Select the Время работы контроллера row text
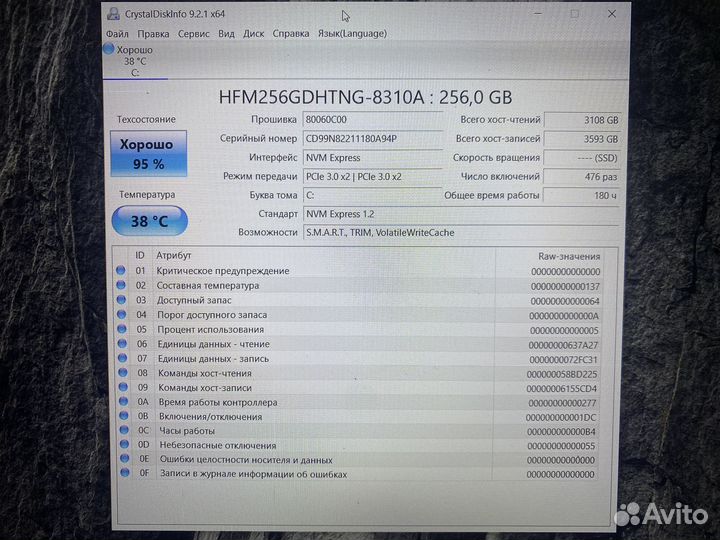This screenshot has width=720, height=540. pos(218,403)
